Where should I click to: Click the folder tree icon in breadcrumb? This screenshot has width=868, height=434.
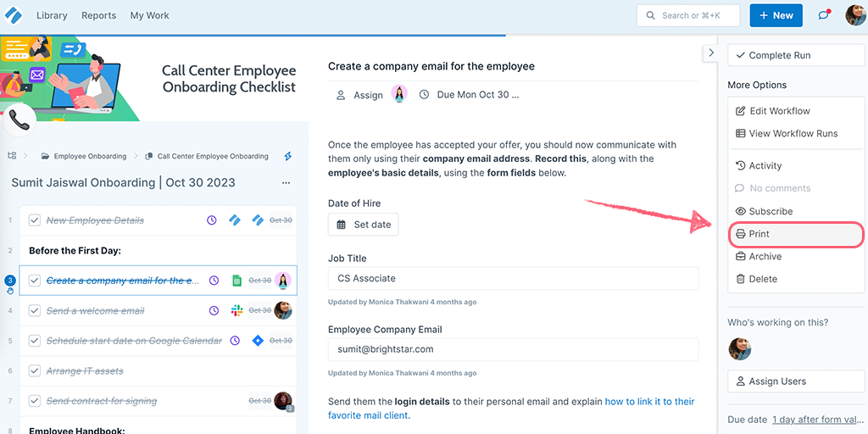pyautogui.click(x=12, y=156)
